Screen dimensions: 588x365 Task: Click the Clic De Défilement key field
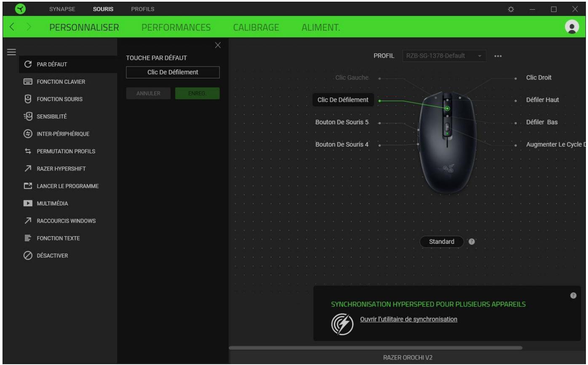click(173, 72)
